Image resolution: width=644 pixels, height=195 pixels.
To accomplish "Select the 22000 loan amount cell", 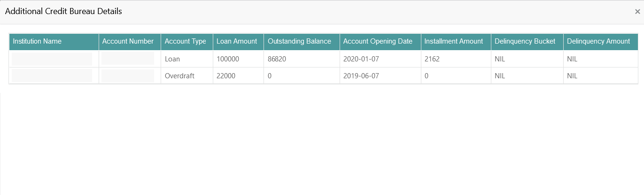I will [x=226, y=76].
